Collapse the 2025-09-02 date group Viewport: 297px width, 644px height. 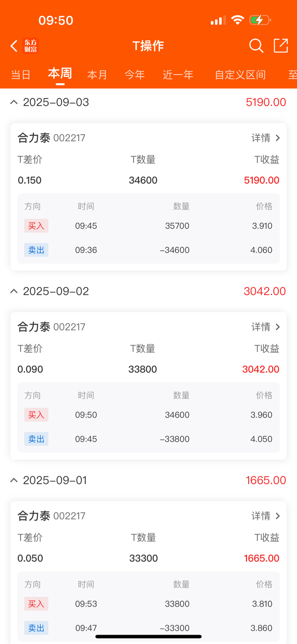click(x=14, y=291)
